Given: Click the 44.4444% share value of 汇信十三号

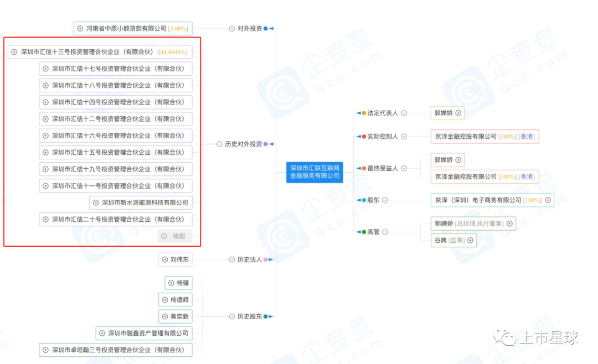Looking at the screenshot, I should coord(173,52).
